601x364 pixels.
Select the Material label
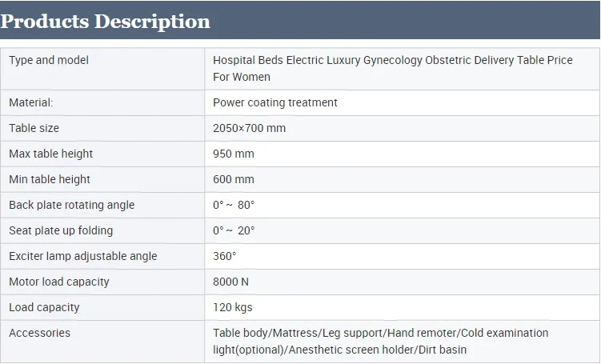(x=31, y=102)
